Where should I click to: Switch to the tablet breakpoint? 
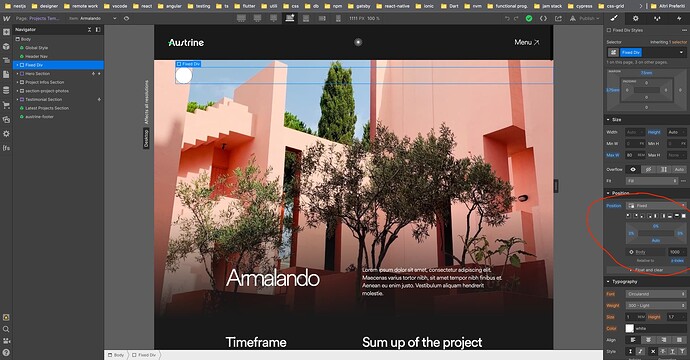coord(306,18)
